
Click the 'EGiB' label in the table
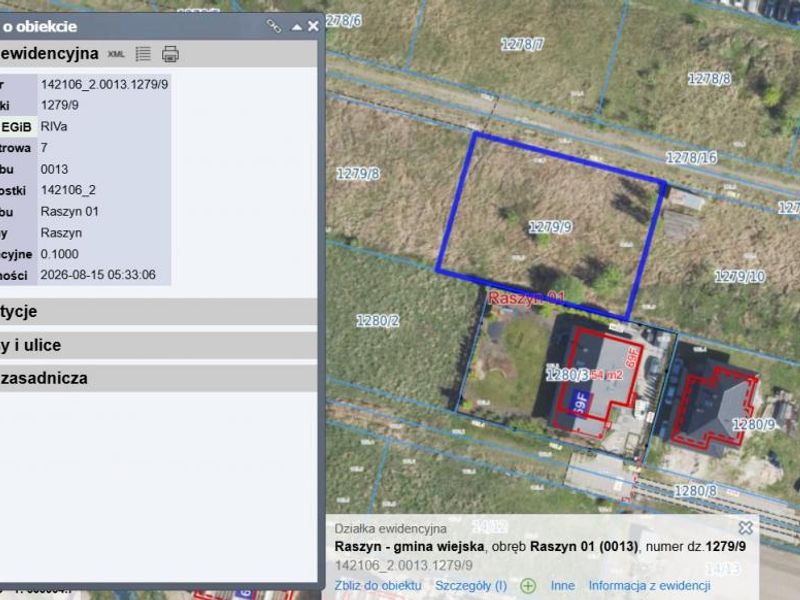tap(16, 127)
